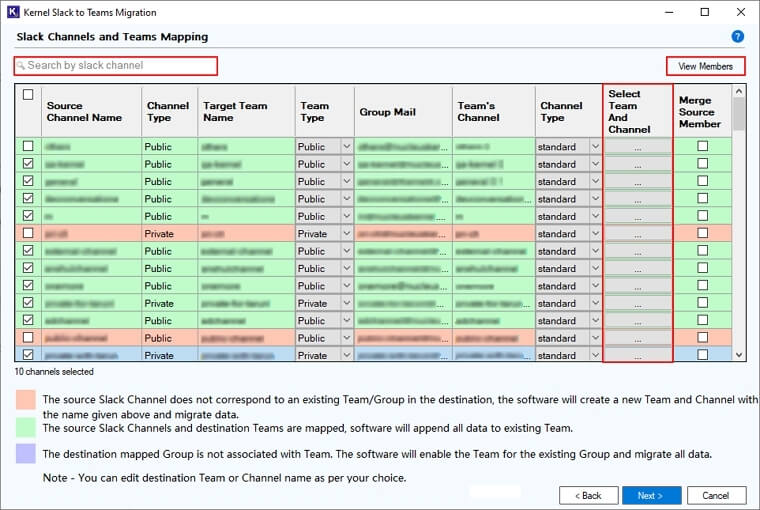Expand standard dropdown on orange Private row
The width and height of the screenshot is (760, 510).
click(596, 234)
